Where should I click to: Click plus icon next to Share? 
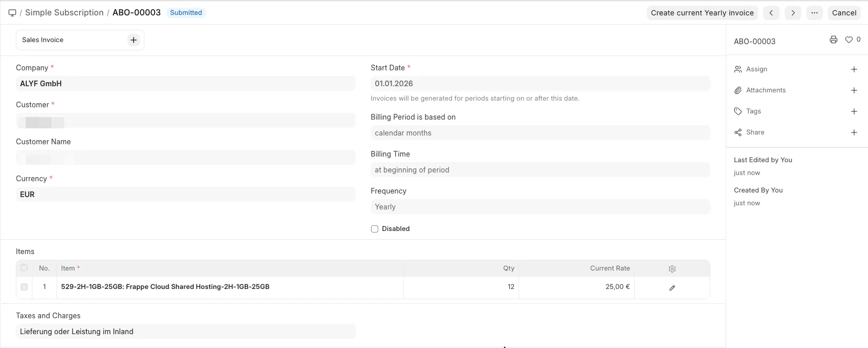[x=854, y=132]
